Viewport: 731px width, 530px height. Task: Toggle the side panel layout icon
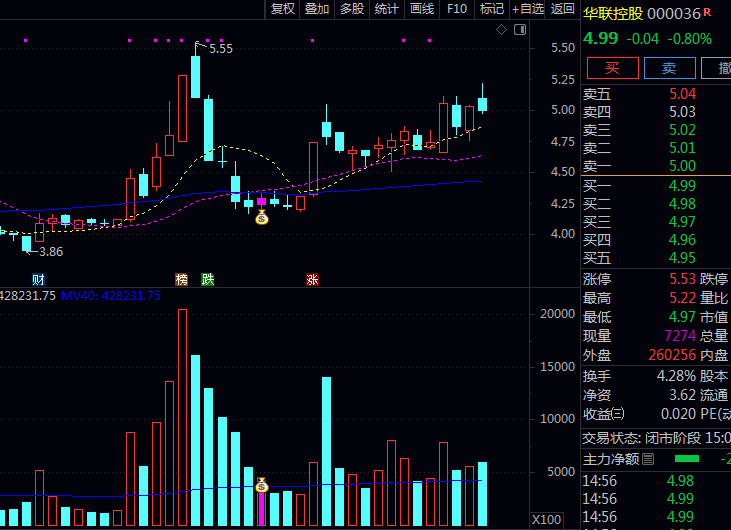point(520,30)
